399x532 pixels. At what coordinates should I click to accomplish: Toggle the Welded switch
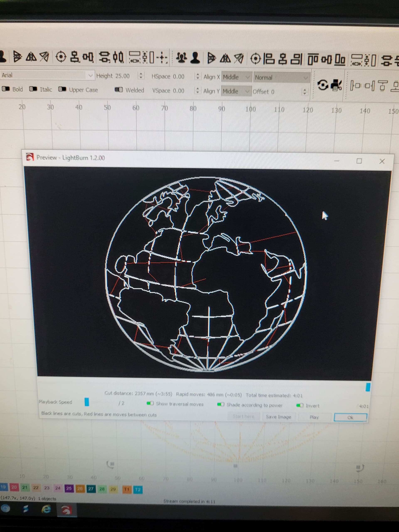[x=119, y=90]
